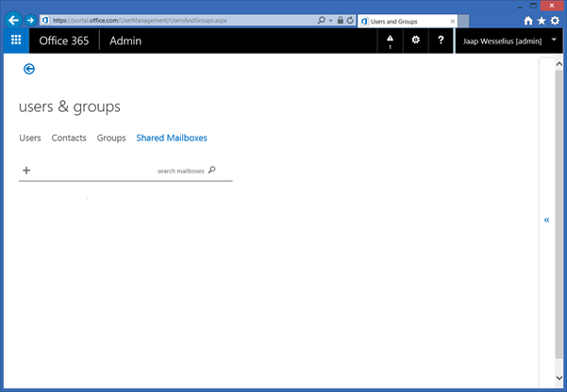Click the search mailboxes magnifier icon
The height and width of the screenshot is (392, 567).
(x=211, y=171)
